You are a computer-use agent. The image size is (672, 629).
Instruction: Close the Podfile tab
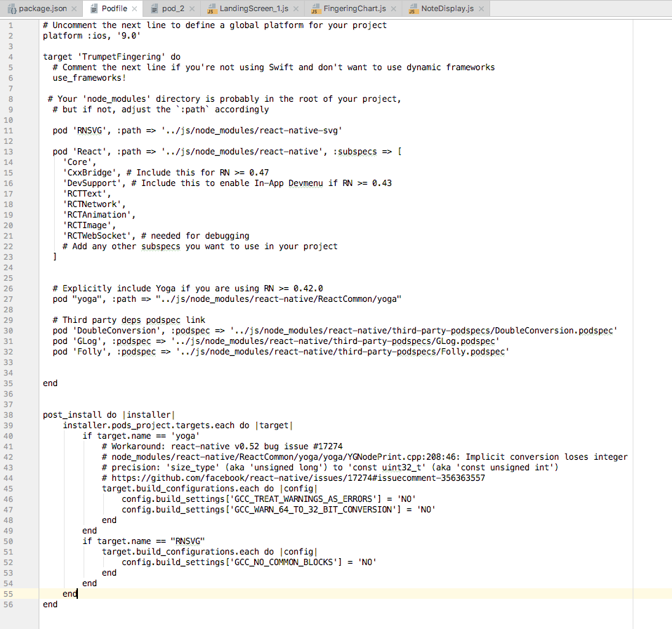[x=133, y=8]
